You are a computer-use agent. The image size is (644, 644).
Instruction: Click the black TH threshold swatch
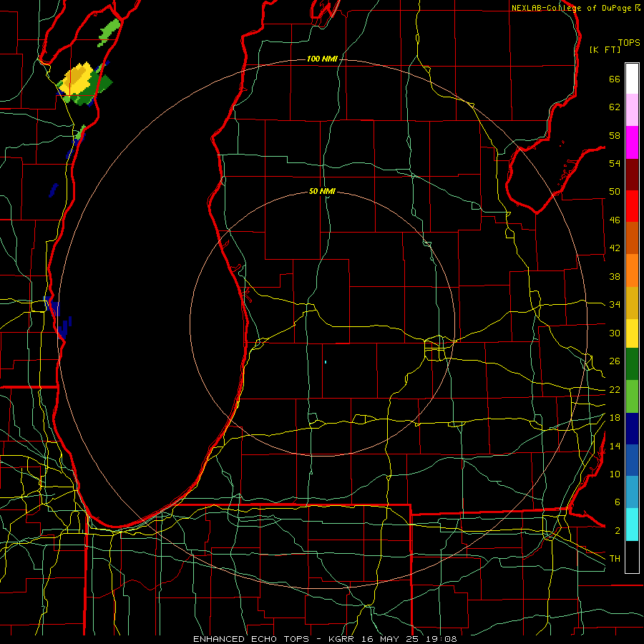tap(632, 557)
